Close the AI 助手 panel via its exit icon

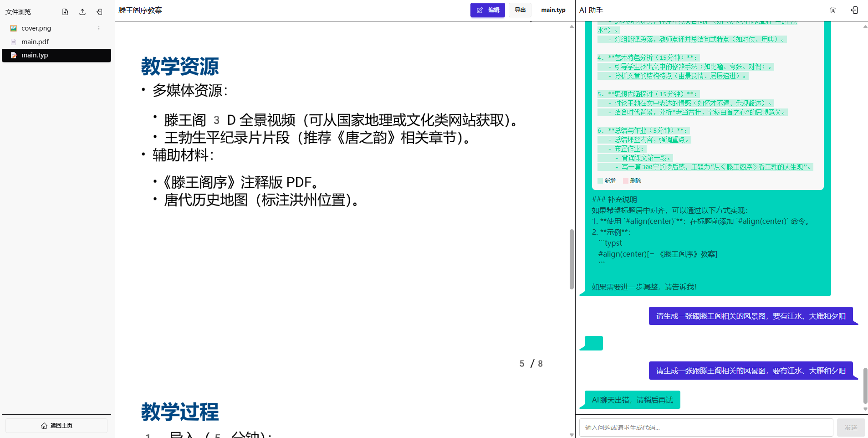click(x=854, y=10)
